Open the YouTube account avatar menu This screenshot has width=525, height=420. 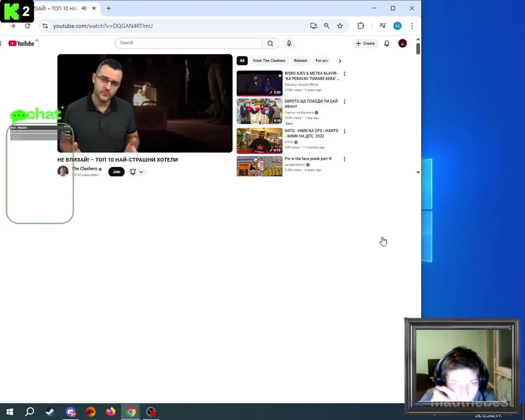pyautogui.click(x=402, y=43)
